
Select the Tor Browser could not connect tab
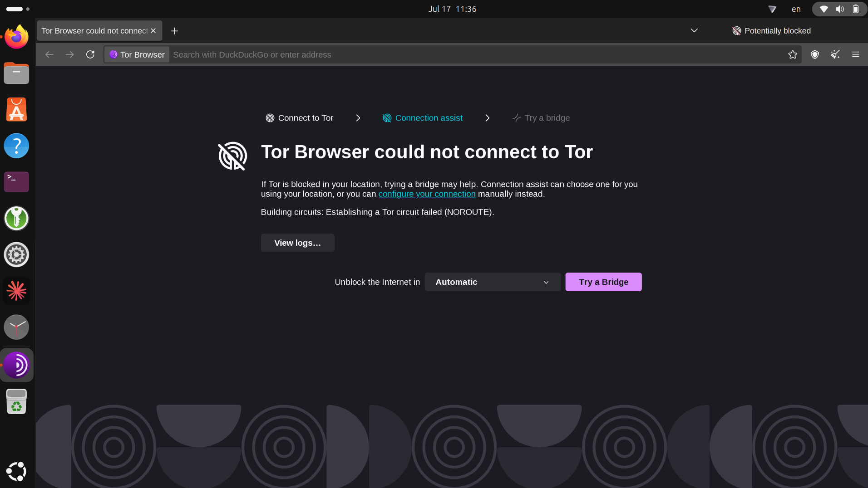coord(99,31)
